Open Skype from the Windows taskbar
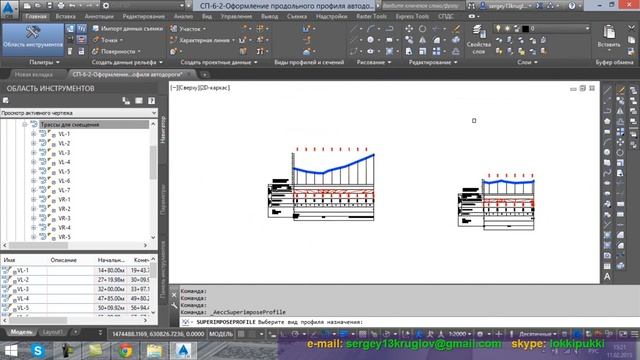Viewport: 640px width, 360px height. click(x=38, y=350)
